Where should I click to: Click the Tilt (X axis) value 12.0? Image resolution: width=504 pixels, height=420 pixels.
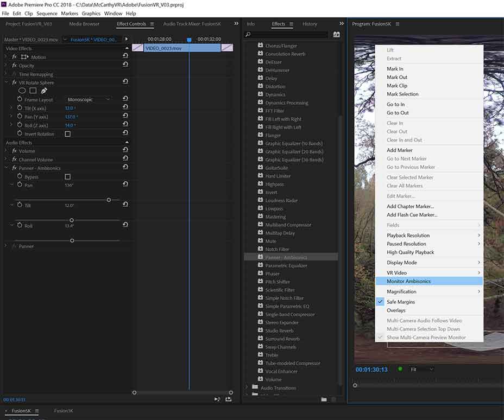[x=70, y=108]
